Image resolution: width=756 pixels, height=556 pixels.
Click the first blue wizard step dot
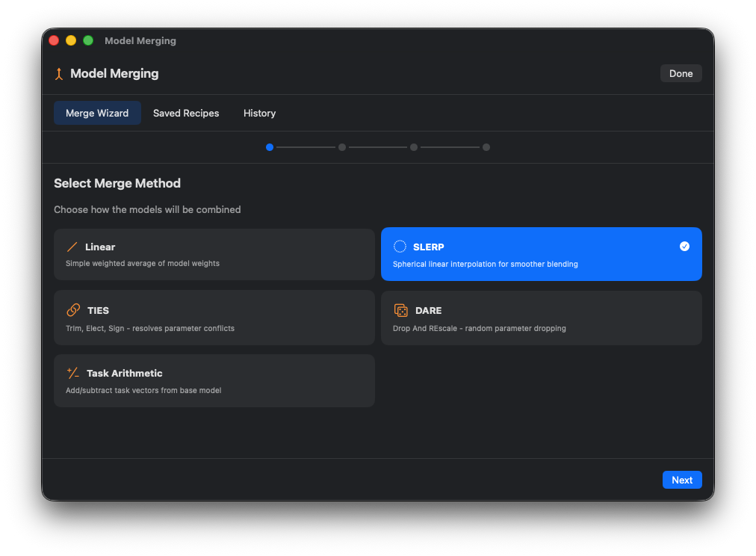[270, 147]
